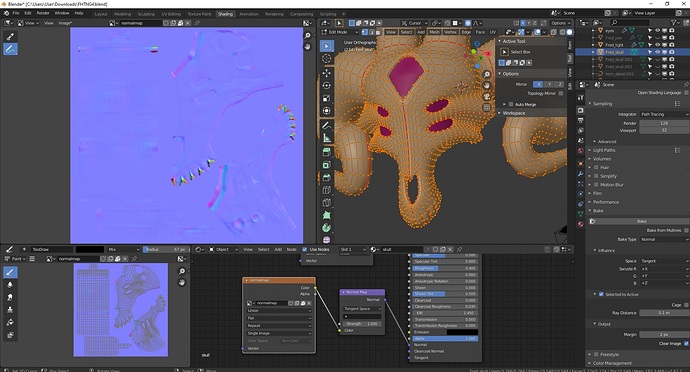Select the Fill tool in paint editor
This screenshot has width=690, height=372.
[11, 322]
